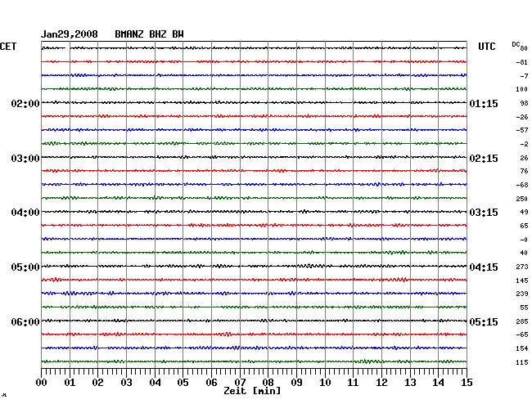Click the green trace beside DC value 250

[254, 198]
